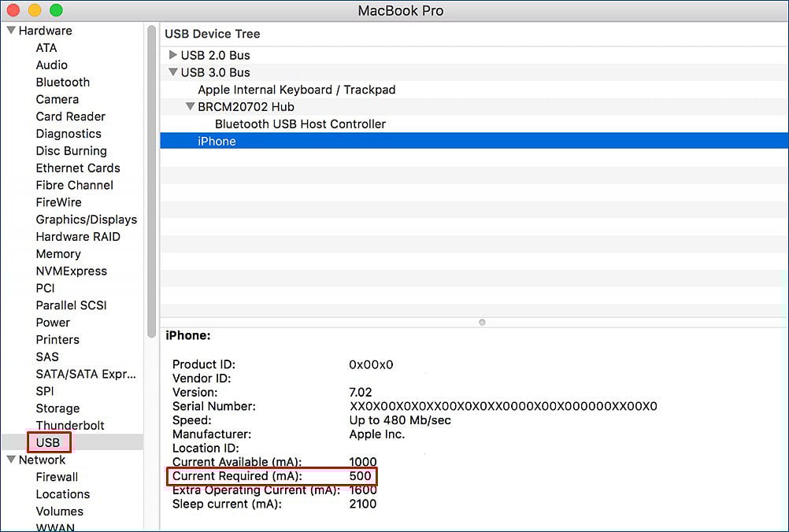789x532 pixels.
Task: Select Printers in the sidebar
Action: point(57,339)
